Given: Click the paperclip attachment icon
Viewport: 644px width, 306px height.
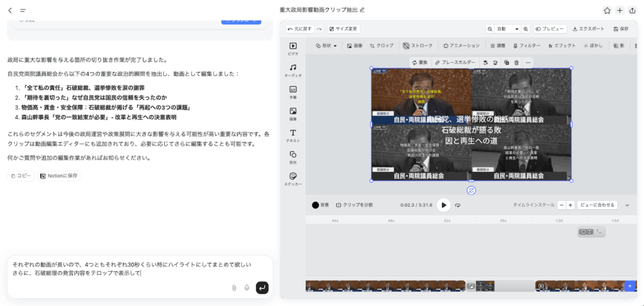Looking at the screenshot, I should [x=233, y=288].
